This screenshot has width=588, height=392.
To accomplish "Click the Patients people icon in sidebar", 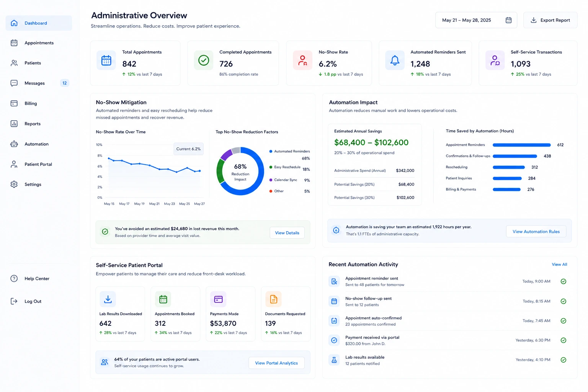I will (x=14, y=63).
